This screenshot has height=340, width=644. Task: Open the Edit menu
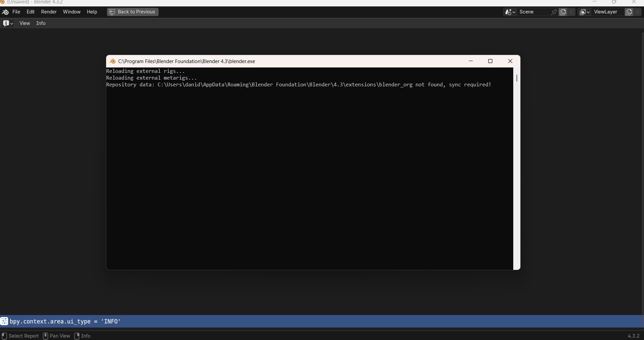(x=31, y=12)
